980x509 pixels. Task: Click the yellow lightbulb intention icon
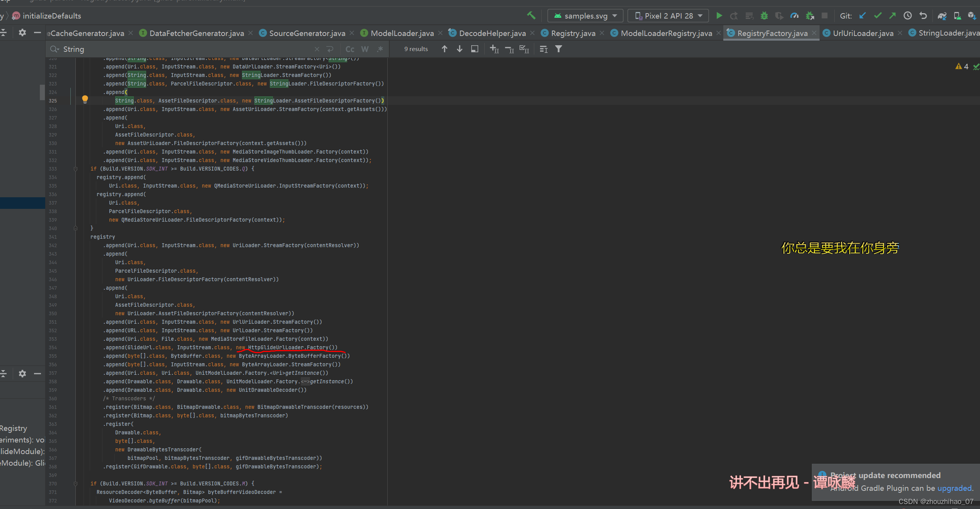85,99
